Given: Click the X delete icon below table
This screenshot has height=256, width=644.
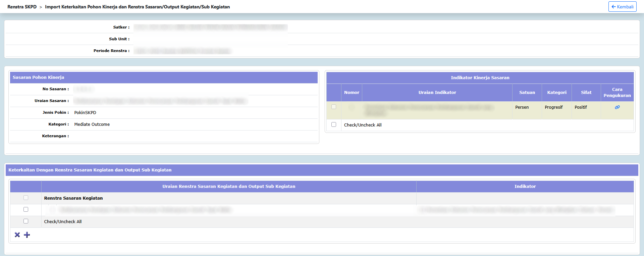Looking at the screenshot, I should pyautogui.click(x=17, y=235).
